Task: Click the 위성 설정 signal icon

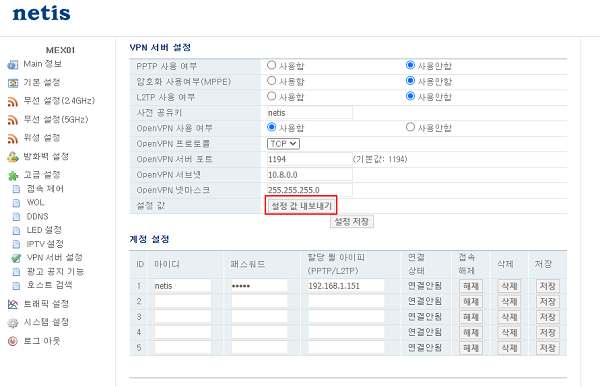Action: pos(13,139)
